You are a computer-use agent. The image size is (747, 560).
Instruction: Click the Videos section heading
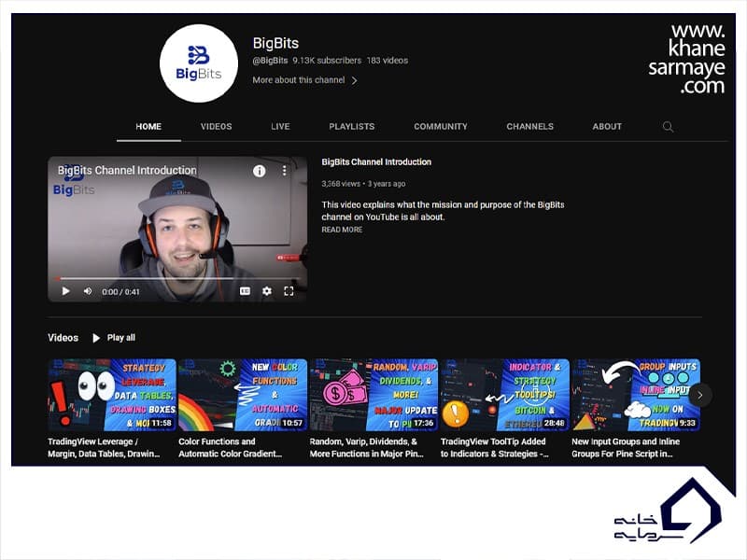(x=63, y=338)
